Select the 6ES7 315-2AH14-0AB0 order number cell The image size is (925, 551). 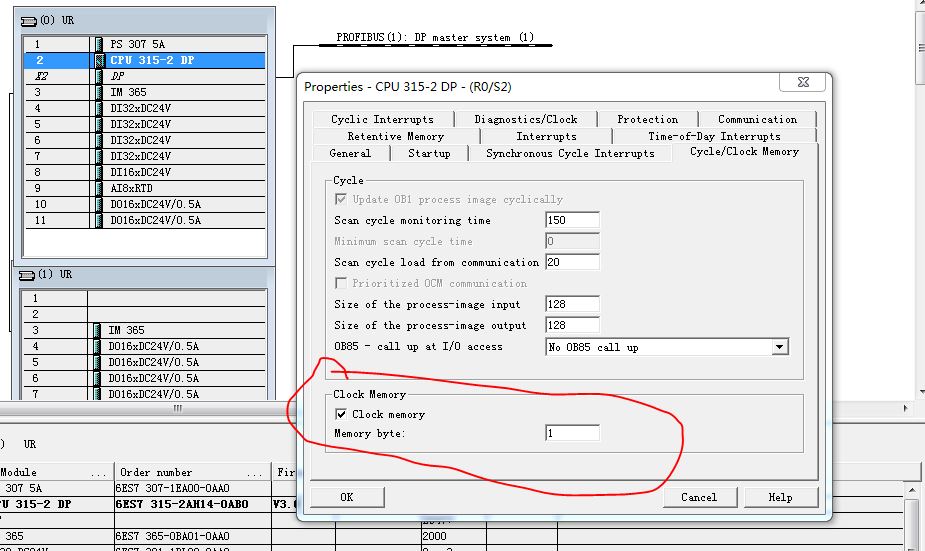[x=193, y=504]
